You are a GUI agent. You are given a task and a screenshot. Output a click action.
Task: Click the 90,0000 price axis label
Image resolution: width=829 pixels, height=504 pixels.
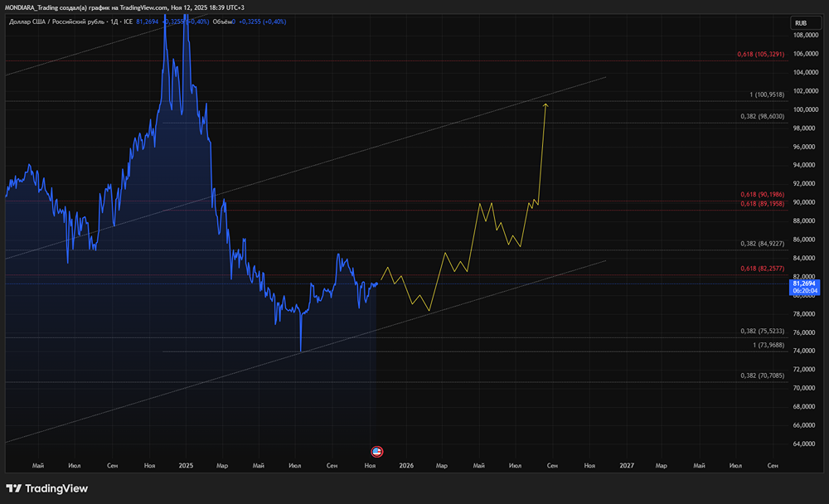[x=806, y=202]
